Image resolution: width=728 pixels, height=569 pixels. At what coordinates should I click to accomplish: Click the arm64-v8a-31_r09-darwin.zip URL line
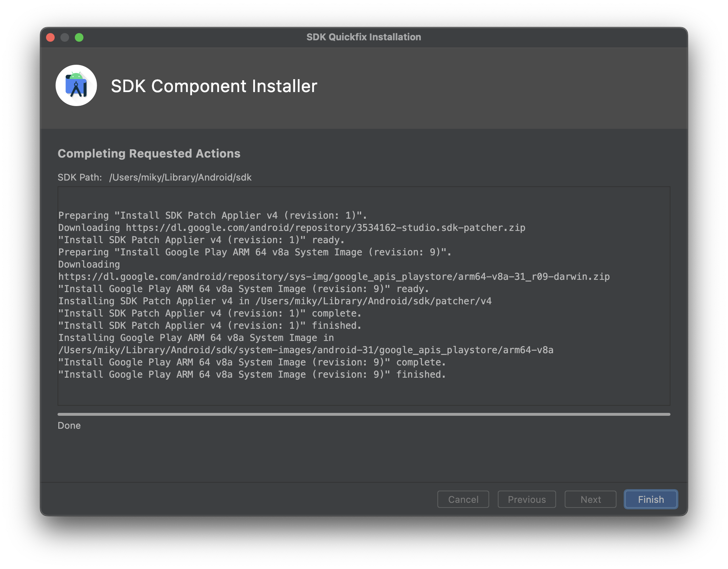[x=334, y=277]
